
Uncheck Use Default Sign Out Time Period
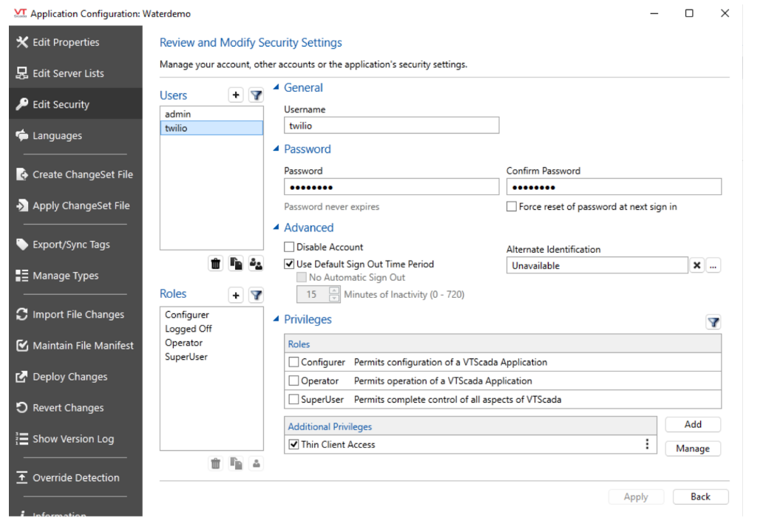[x=290, y=264]
